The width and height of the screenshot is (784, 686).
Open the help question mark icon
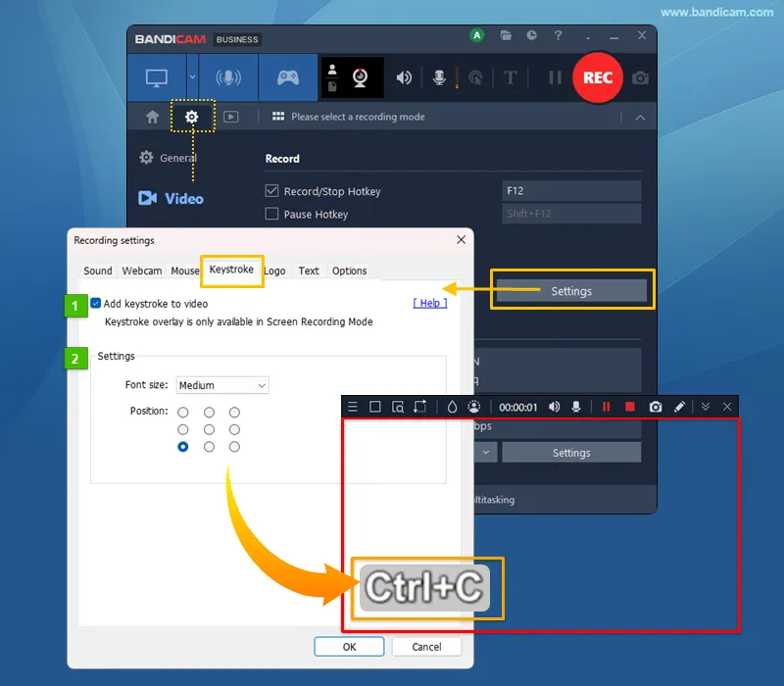coord(558,35)
